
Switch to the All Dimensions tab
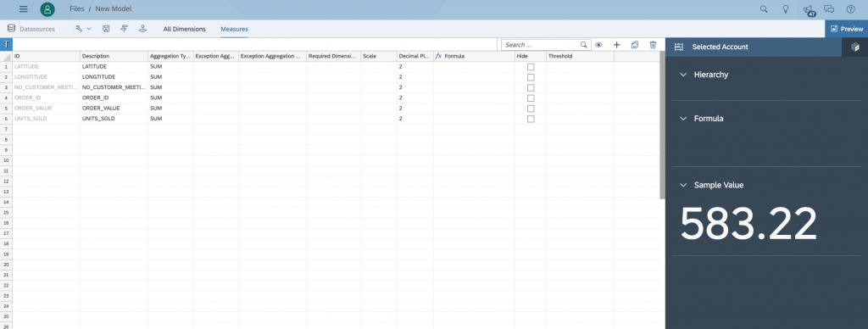click(184, 29)
